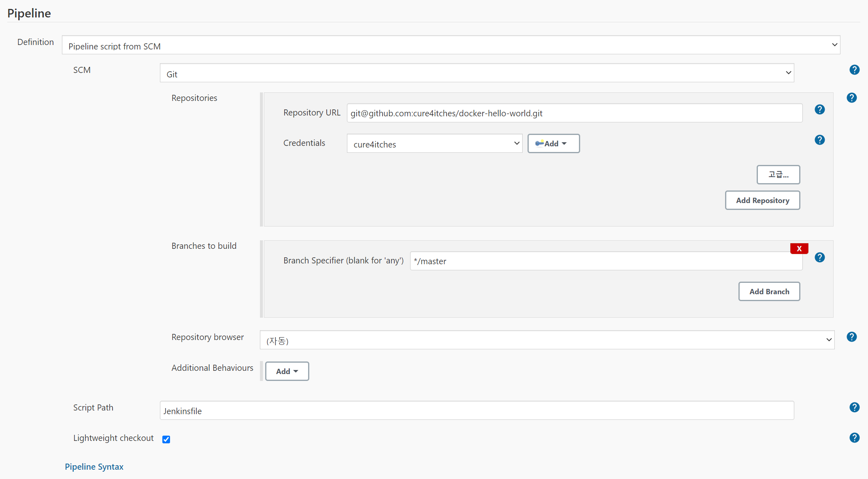The image size is (868, 479).
Task: Open the Pipeline Syntax link
Action: 94,467
